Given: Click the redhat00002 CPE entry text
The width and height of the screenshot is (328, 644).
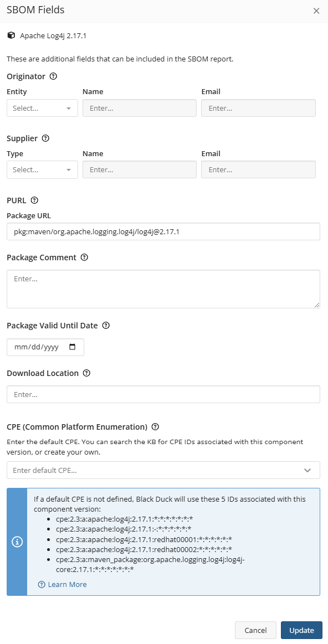Looking at the screenshot, I should point(144,549).
